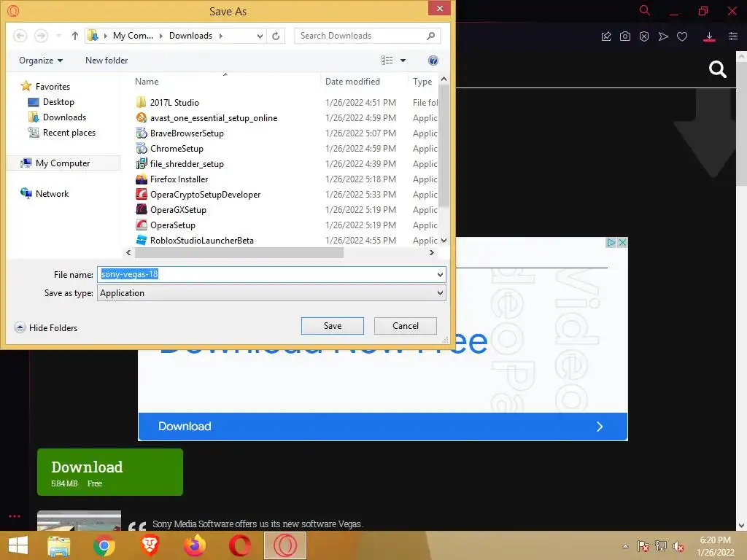Go up one folder level with up arrow
Screen dimensions: 747x560
point(75,36)
